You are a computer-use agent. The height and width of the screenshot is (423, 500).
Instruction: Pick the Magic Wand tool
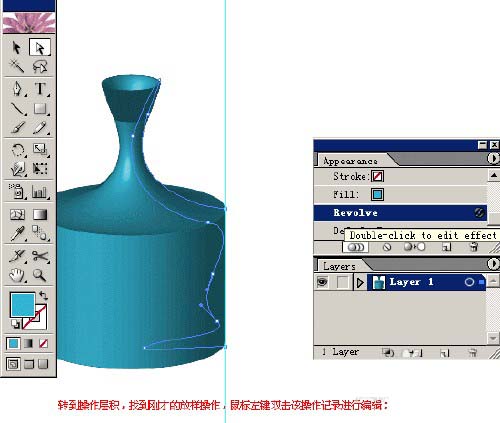17,66
